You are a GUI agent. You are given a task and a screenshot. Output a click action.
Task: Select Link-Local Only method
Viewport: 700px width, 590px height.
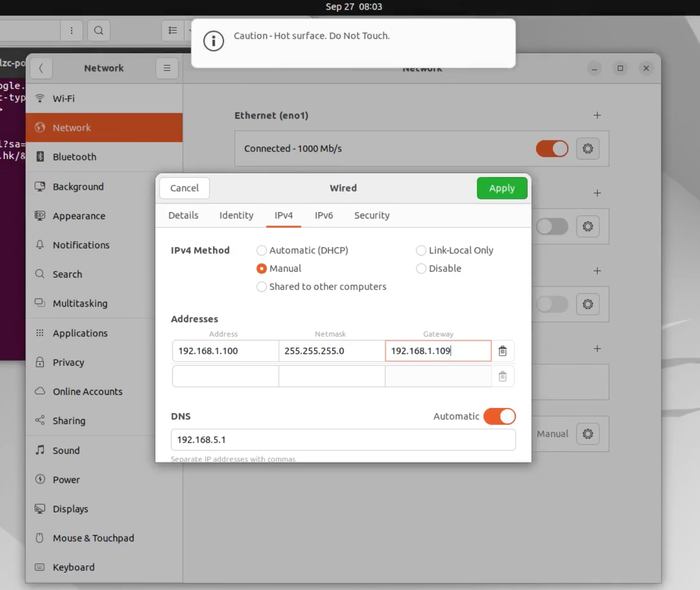click(x=455, y=250)
